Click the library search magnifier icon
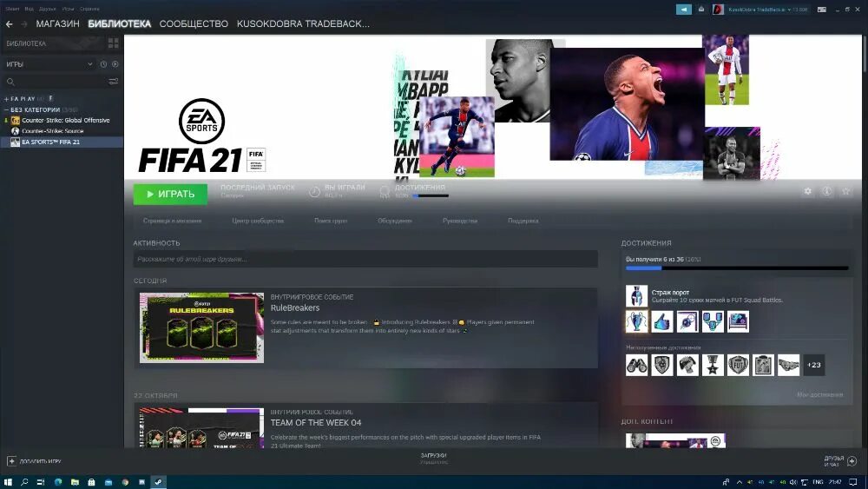This screenshot has width=868, height=489. tap(10, 82)
